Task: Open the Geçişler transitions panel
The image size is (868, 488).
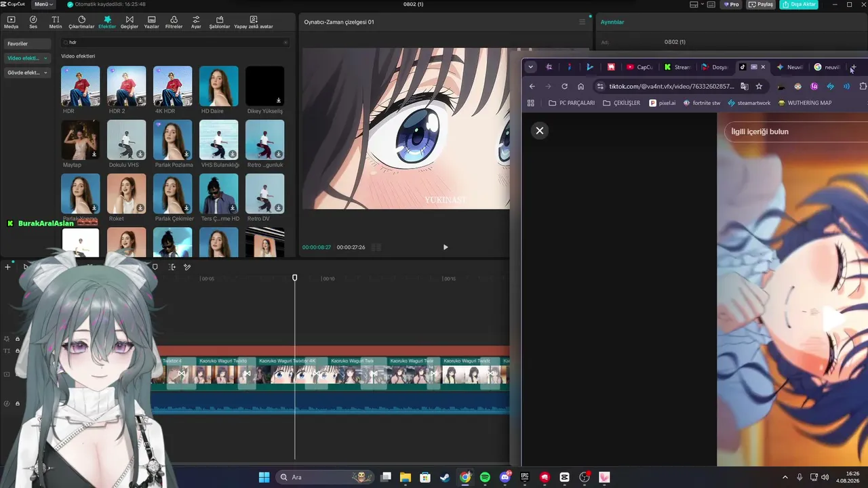Action: (130, 22)
